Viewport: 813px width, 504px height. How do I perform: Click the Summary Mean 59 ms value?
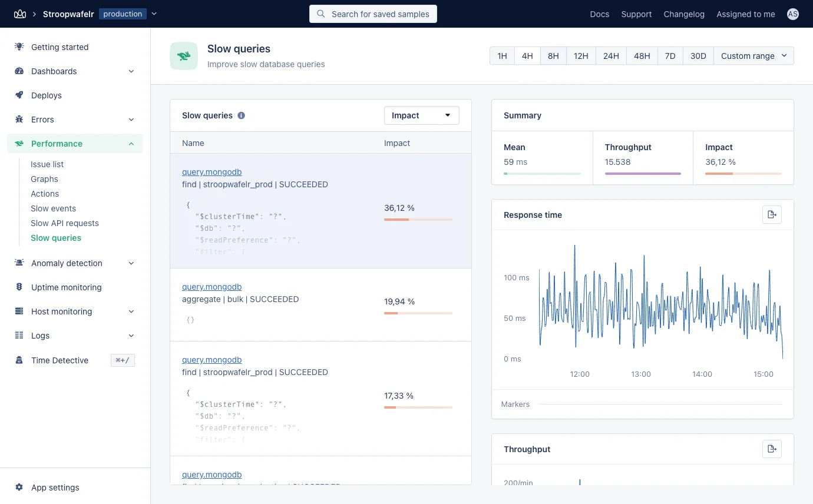tap(515, 162)
